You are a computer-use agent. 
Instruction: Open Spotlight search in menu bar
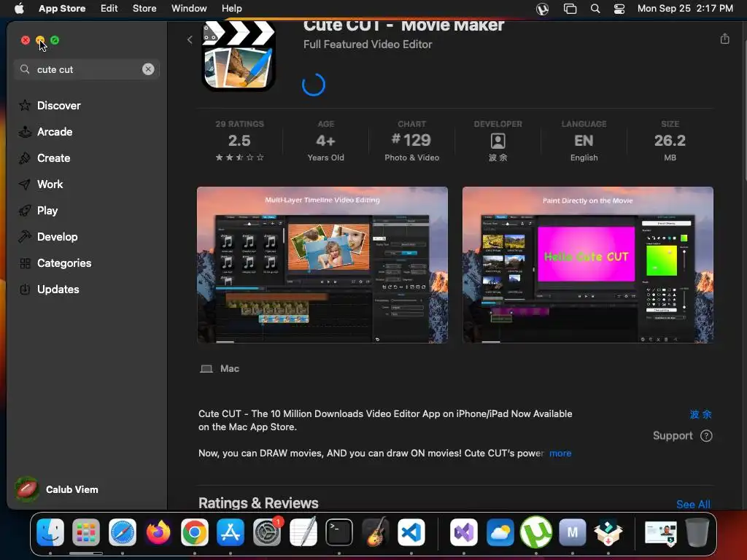point(595,9)
